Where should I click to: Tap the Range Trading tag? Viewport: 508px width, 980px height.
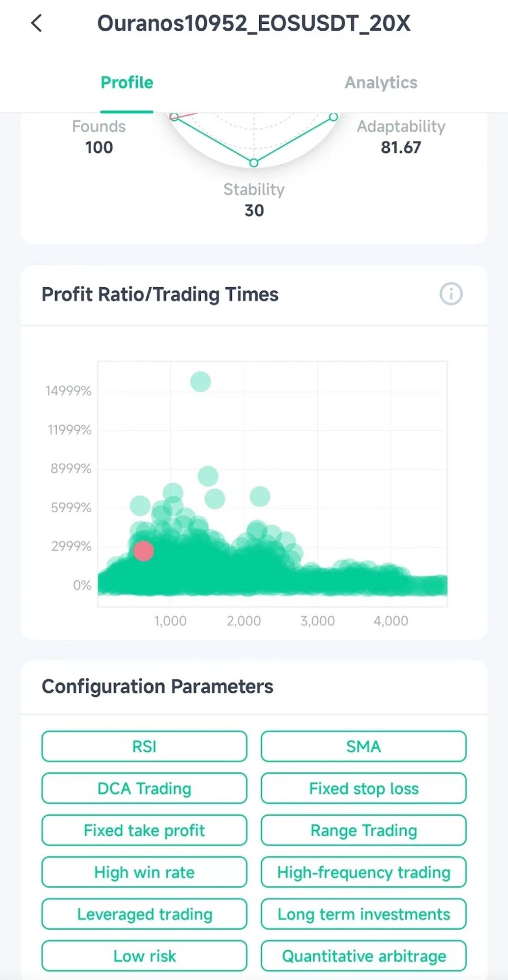[364, 831]
